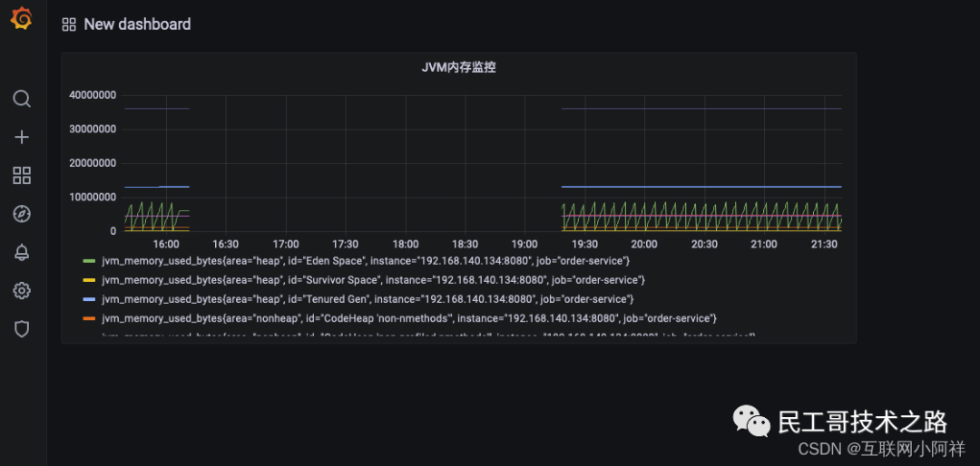Click the 17:00 time axis label

286,244
